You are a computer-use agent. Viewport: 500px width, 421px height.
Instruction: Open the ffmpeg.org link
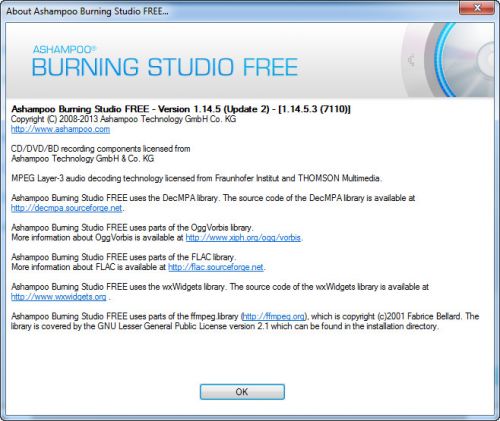[274, 316]
